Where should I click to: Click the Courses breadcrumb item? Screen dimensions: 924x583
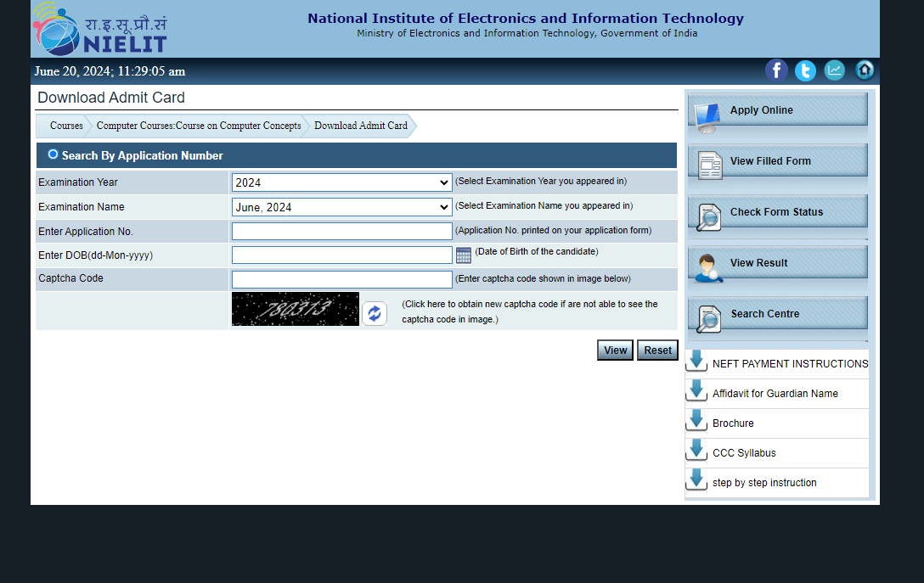[66, 126]
